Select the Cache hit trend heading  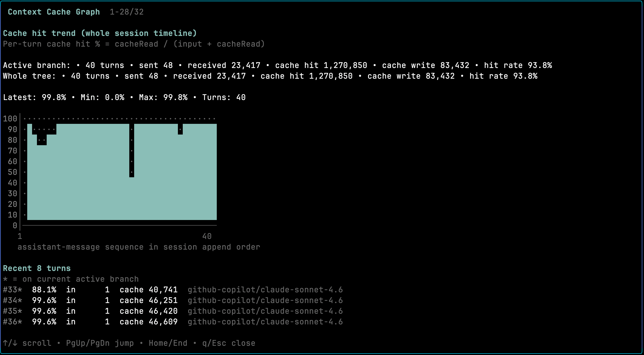pyautogui.click(x=100, y=33)
